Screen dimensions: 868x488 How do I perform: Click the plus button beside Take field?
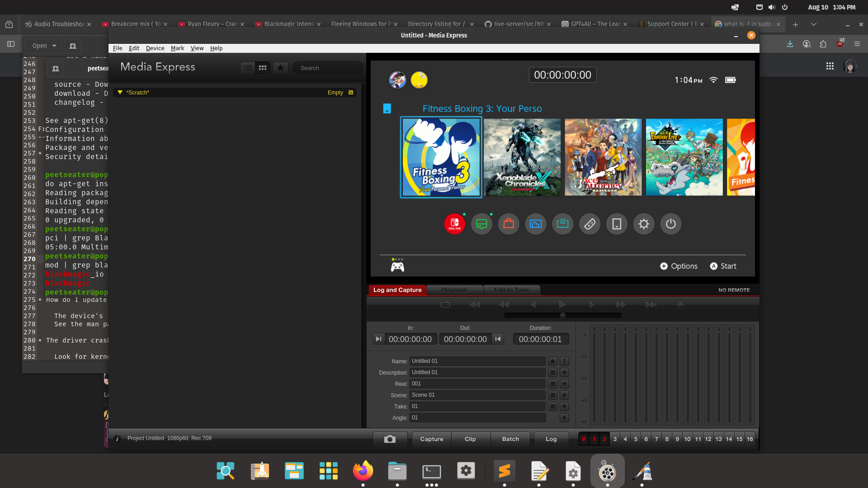tap(564, 406)
